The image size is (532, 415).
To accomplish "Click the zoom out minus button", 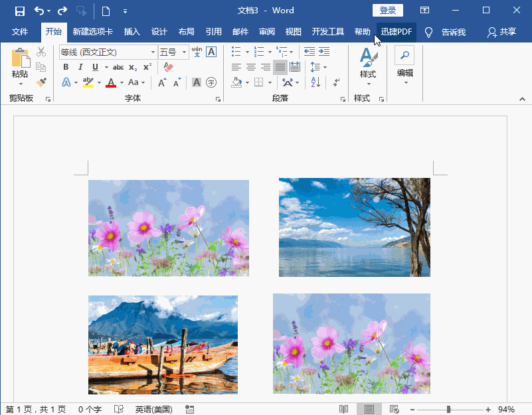I will pos(412,410).
